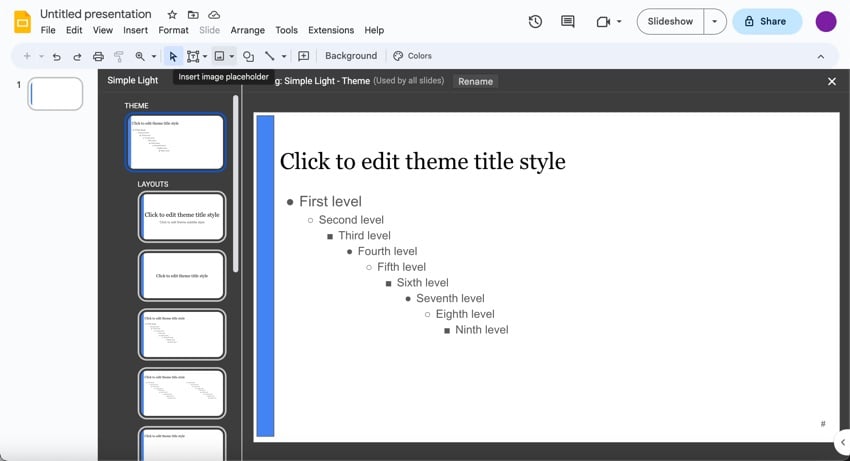Select the Simple Light theme master thumbnail
The width and height of the screenshot is (850, 461).
coord(176,142)
